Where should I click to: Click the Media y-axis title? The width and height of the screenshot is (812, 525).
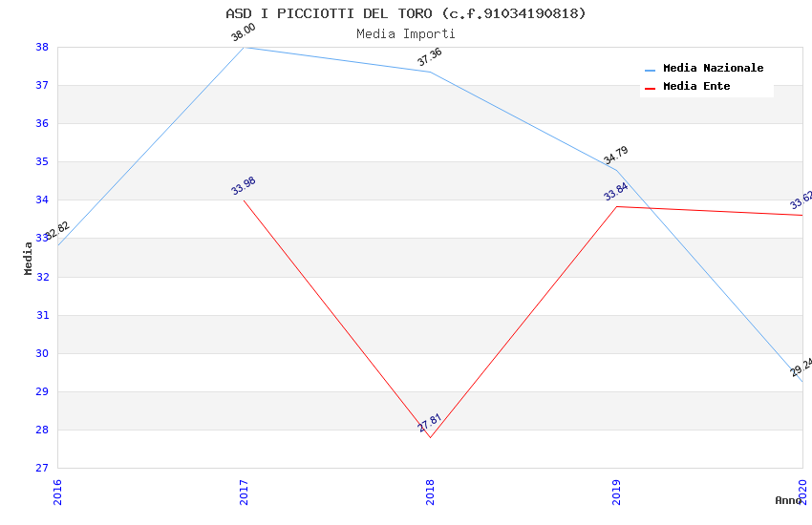click(29, 258)
